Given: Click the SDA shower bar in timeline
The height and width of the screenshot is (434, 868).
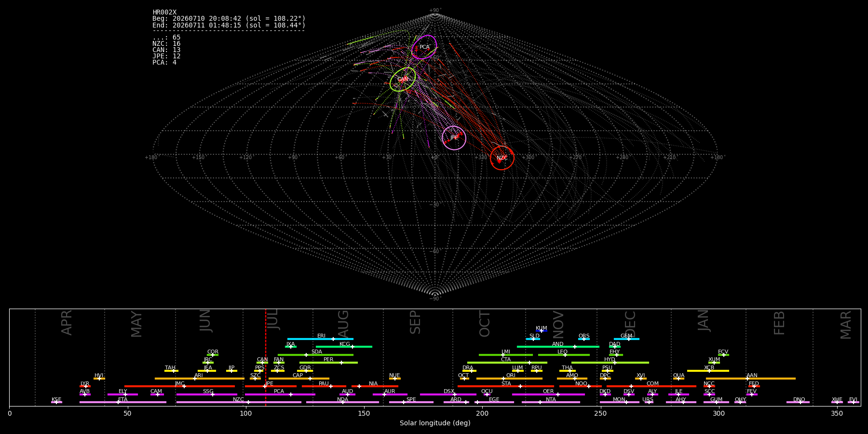Looking at the screenshot, I should (x=315, y=355).
